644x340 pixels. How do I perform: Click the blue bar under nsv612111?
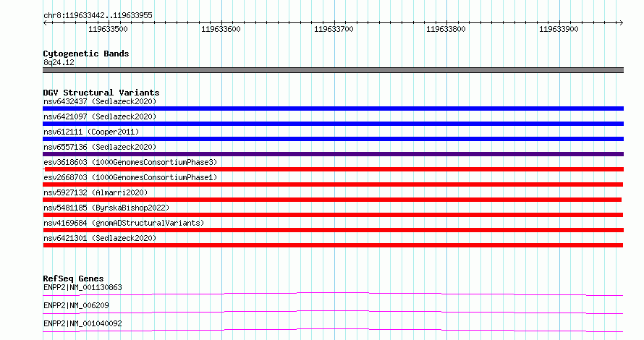point(333,139)
